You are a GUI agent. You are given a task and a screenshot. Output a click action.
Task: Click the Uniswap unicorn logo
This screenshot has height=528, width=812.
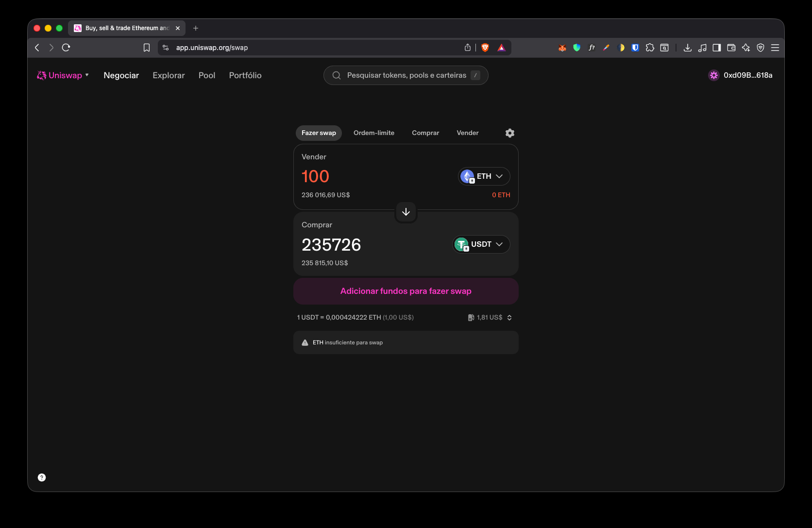click(42, 75)
